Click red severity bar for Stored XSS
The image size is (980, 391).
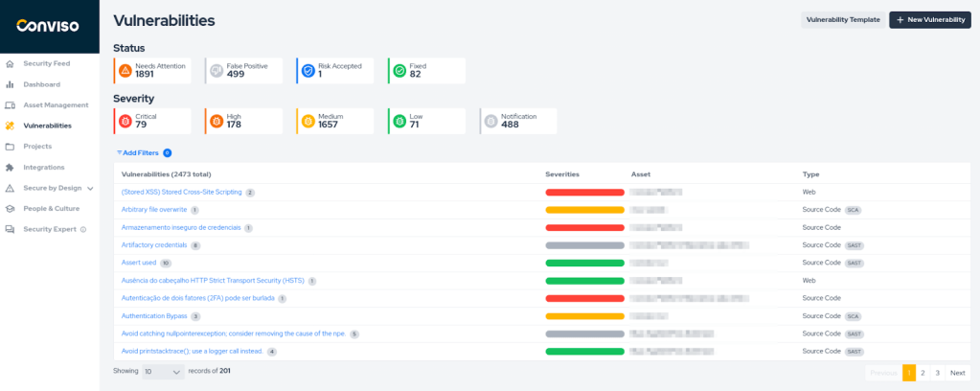(x=584, y=193)
